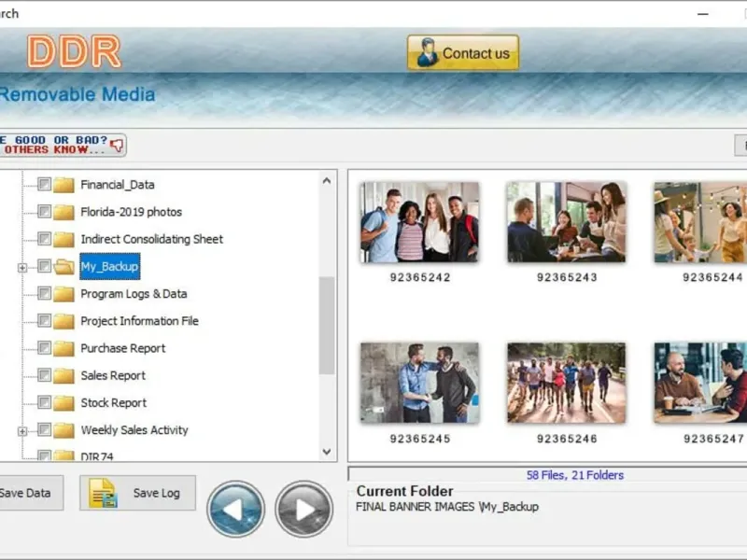Select the Sales Report label
The width and height of the screenshot is (747, 560).
coord(113,375)
